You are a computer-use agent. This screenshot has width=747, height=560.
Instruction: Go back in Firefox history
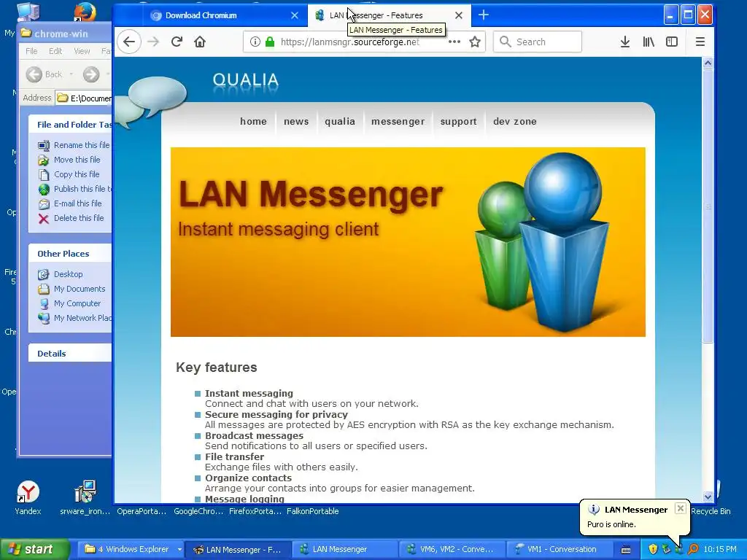click(129, 42)
